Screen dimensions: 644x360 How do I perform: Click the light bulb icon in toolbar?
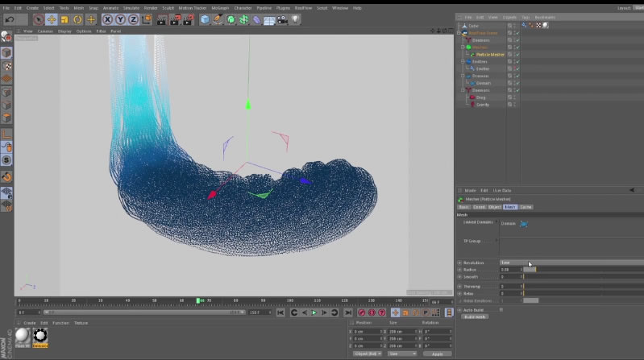[295, 19]
